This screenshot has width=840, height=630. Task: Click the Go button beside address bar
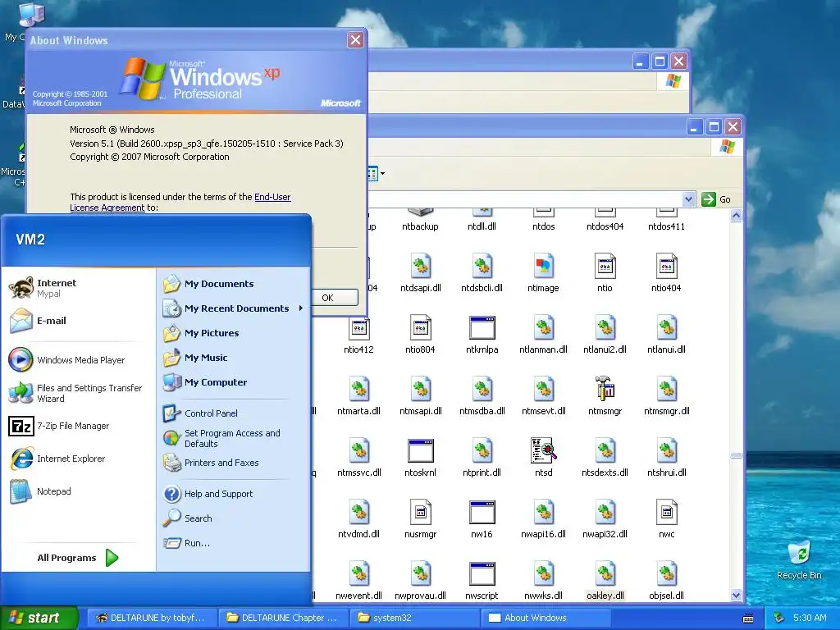[716, 199]
